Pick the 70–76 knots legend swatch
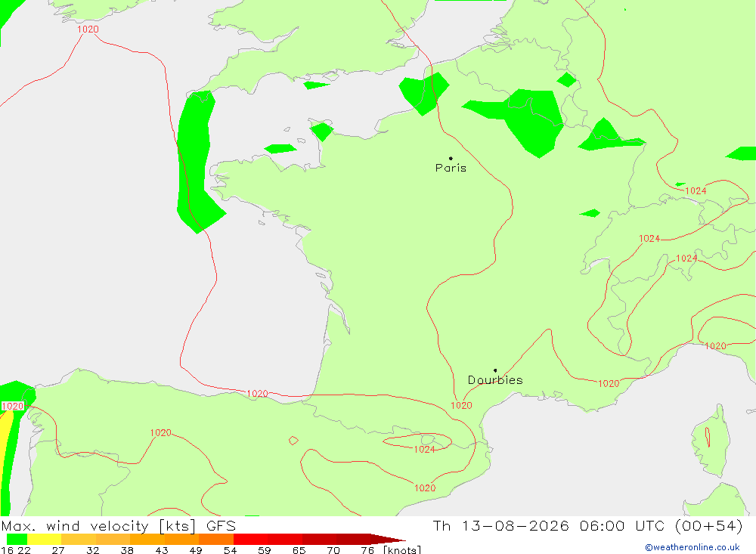 353,539
